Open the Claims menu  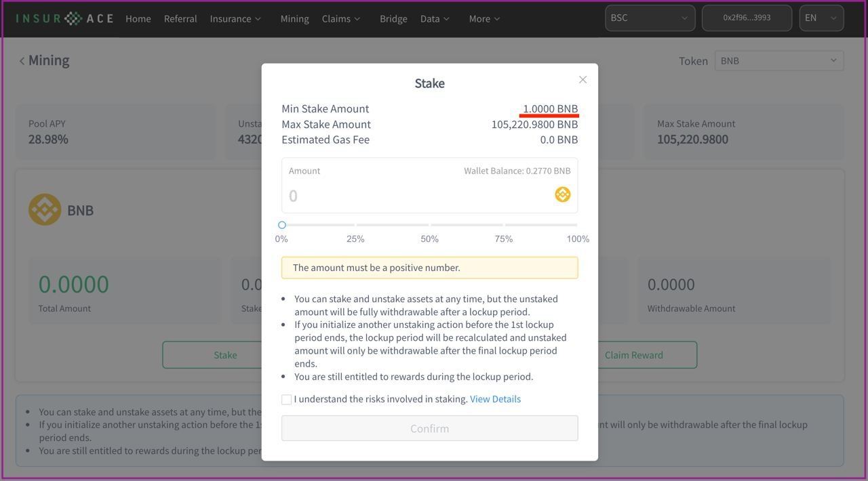tap(341, 19)
